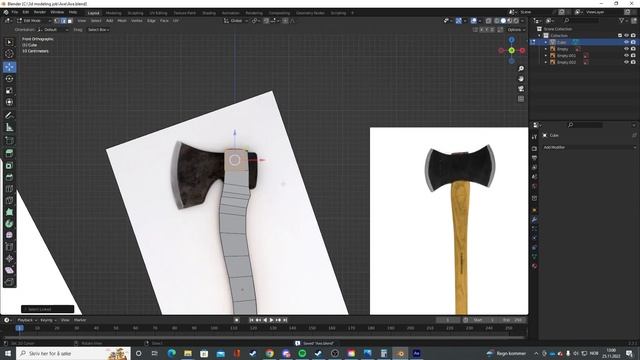Open Orientation Default dropdown
Viewport: 640px width, 360px height.
pyautogui.click(x=53, y=30)
